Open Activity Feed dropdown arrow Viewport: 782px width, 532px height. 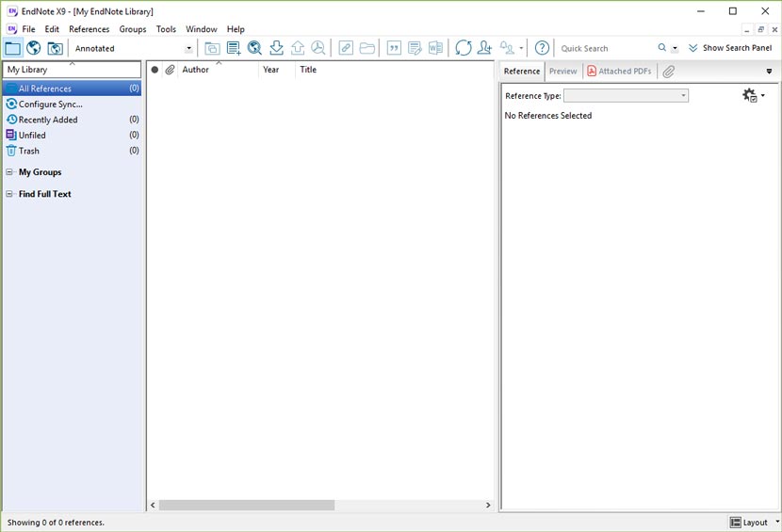point(521,48)
